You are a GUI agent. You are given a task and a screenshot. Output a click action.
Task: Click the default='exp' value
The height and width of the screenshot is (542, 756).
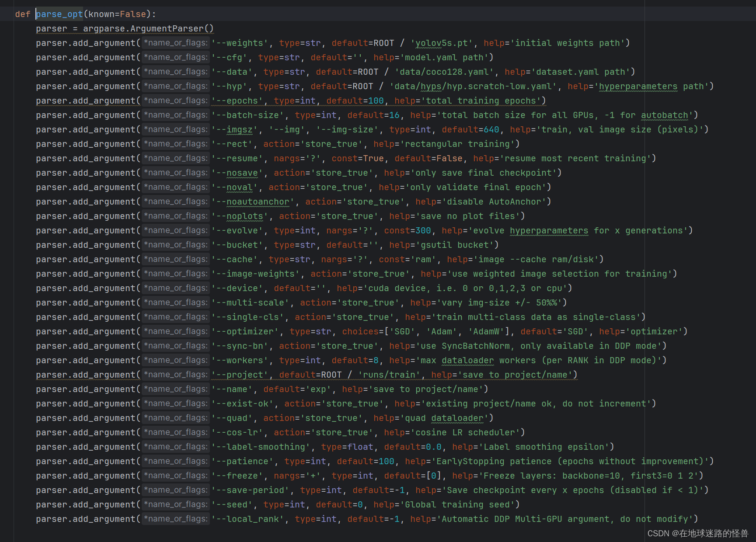[x=298, y=389]
